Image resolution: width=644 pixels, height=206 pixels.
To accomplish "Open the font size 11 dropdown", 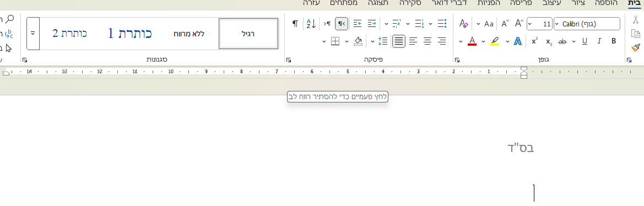I will point(530,24).
